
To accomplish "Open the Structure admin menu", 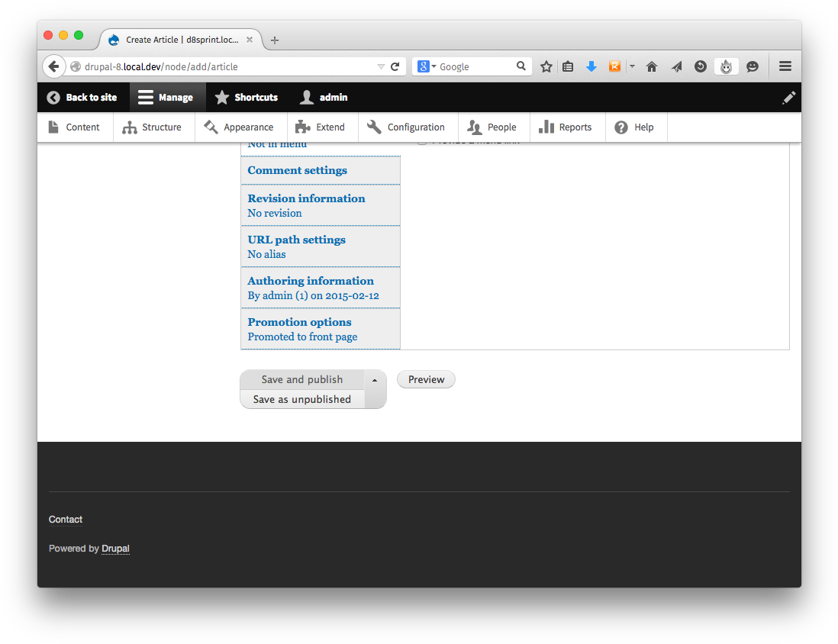I will click(x=153, y=127).
